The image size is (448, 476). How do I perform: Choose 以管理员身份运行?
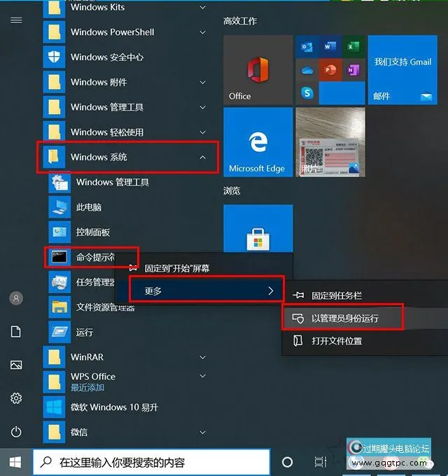[365, 318]
